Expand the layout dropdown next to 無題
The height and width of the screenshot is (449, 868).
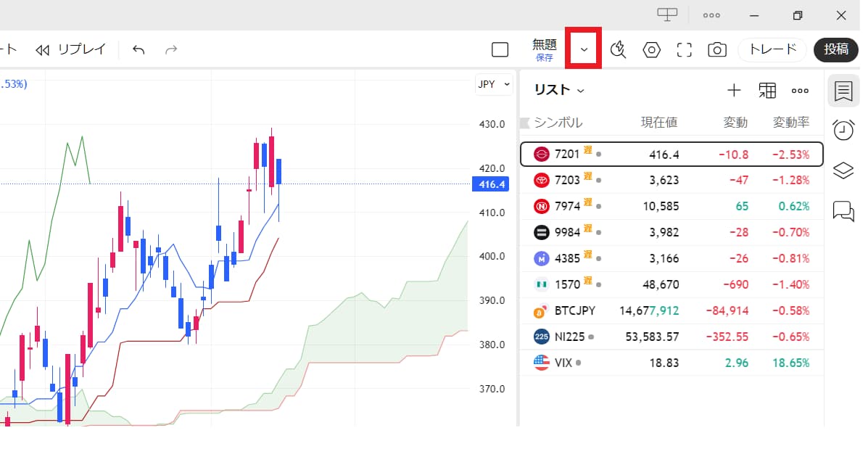[x=584, y=49]
